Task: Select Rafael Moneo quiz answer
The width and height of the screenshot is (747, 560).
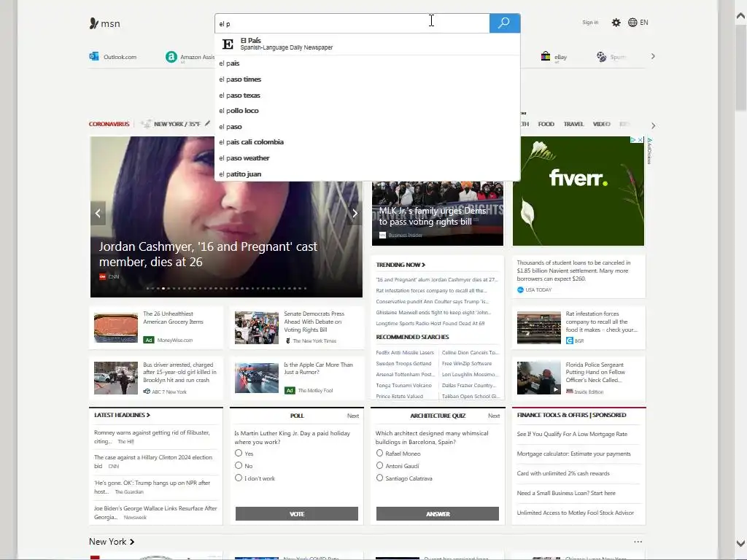Action: 379,453
